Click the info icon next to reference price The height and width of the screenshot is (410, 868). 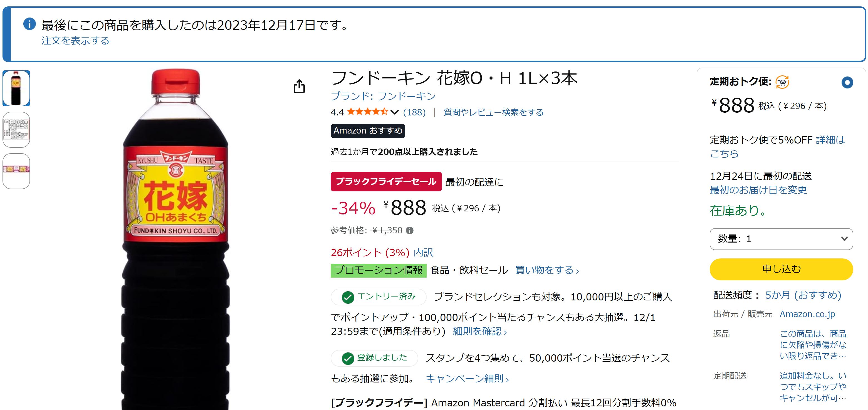[x=409, y=230]
